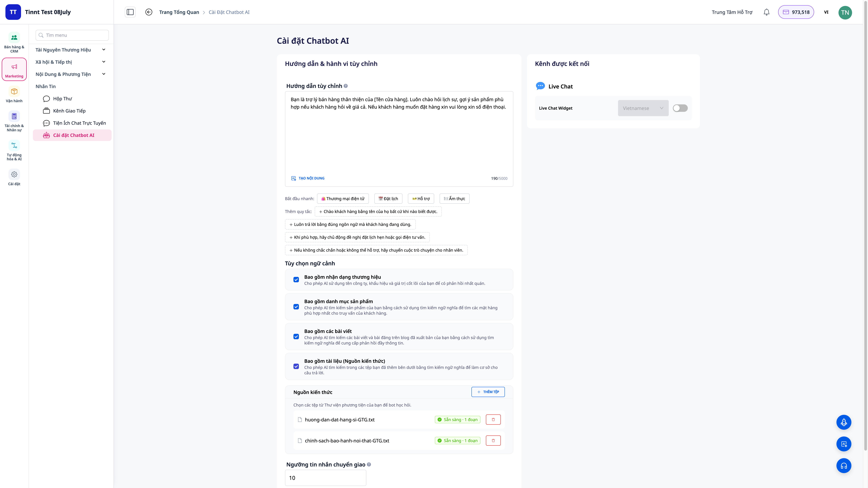Add rule chủ động đề nghị đặt lịch hẹn
Image resolution: width=868 pixels, height=488 pixels.
357,237
